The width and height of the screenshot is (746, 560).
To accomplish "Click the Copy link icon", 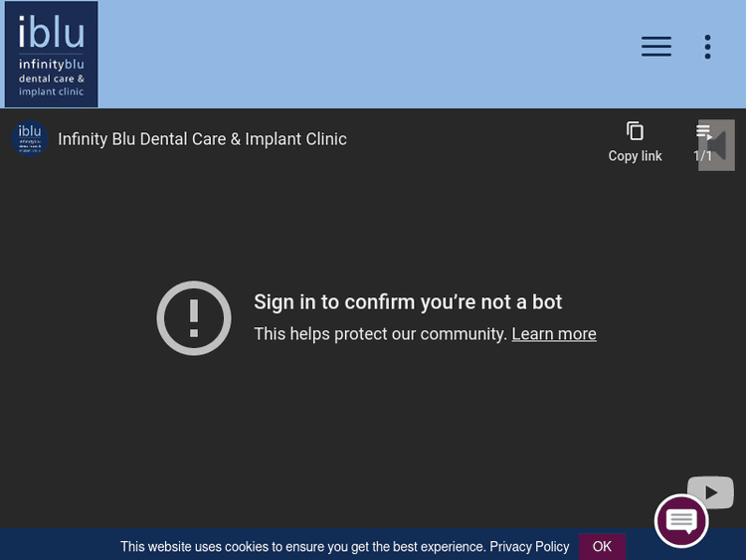I will point(635,131).
